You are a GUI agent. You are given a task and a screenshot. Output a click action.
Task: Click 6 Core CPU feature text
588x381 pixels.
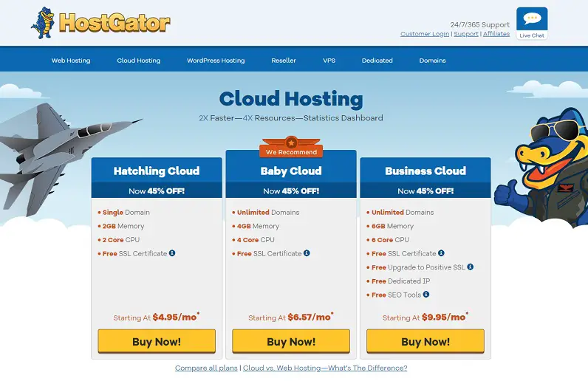tap(390, 240)
